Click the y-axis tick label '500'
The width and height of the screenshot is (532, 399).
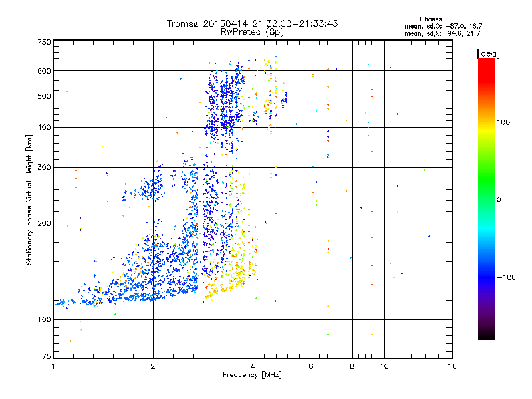tap(44, 96)
